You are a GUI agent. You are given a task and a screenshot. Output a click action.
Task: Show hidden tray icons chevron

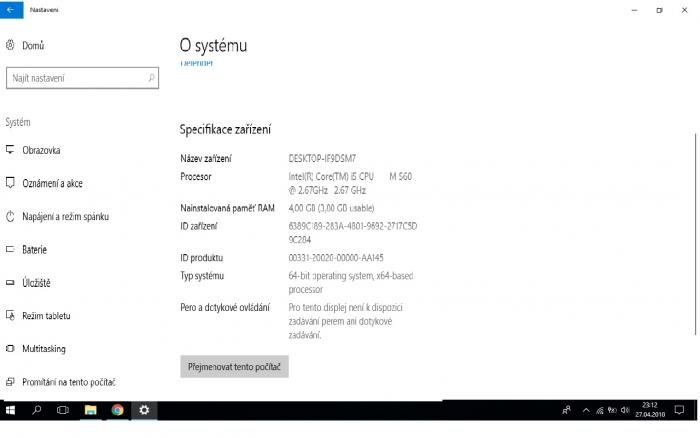click(x=586, y=410)
